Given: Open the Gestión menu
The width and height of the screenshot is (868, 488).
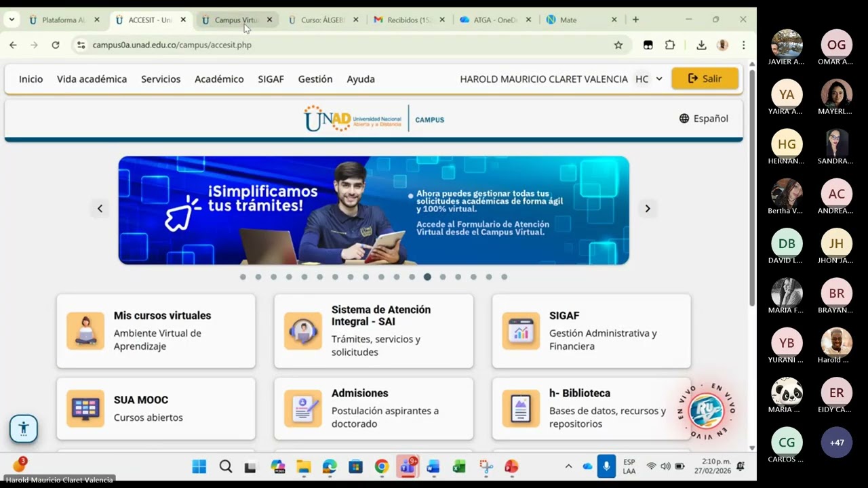Looking at the screenshot, I should coord(315,79).
